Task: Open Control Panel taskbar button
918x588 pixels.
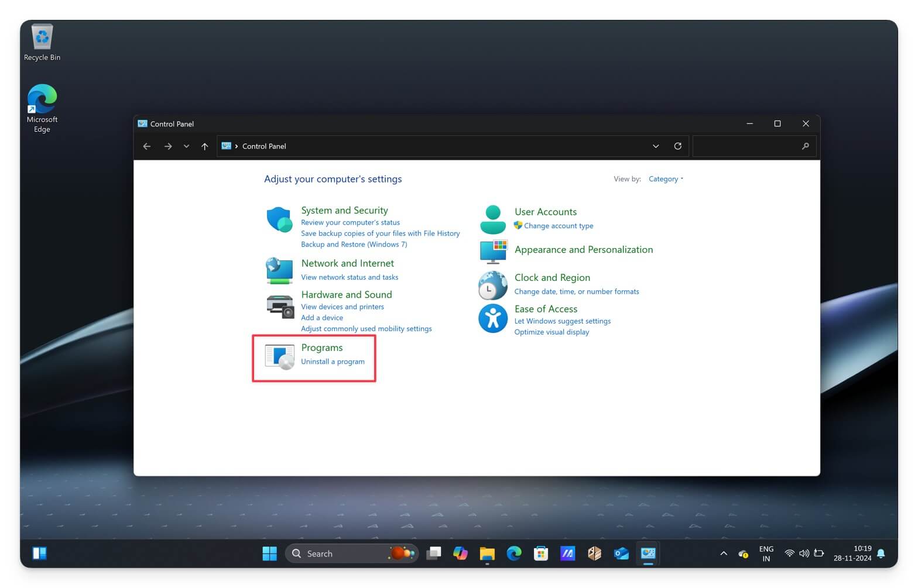Action: pyautogui.click(x=648, y=553)
